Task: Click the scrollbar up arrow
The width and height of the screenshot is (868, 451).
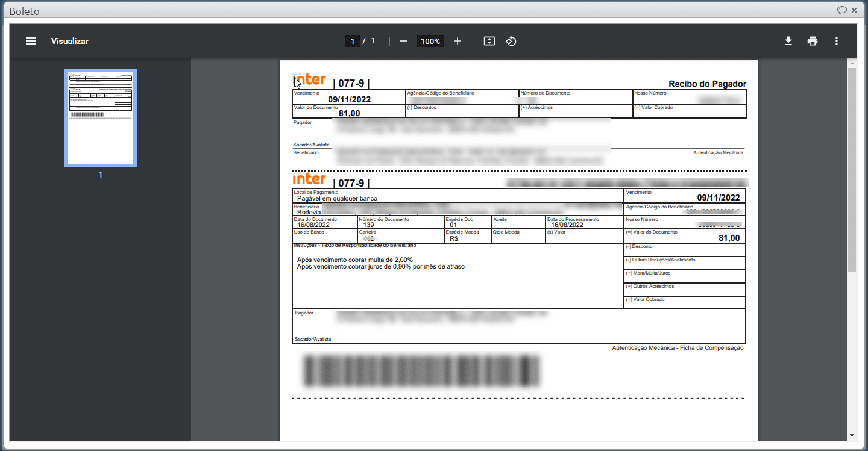Action: point(852,62)
